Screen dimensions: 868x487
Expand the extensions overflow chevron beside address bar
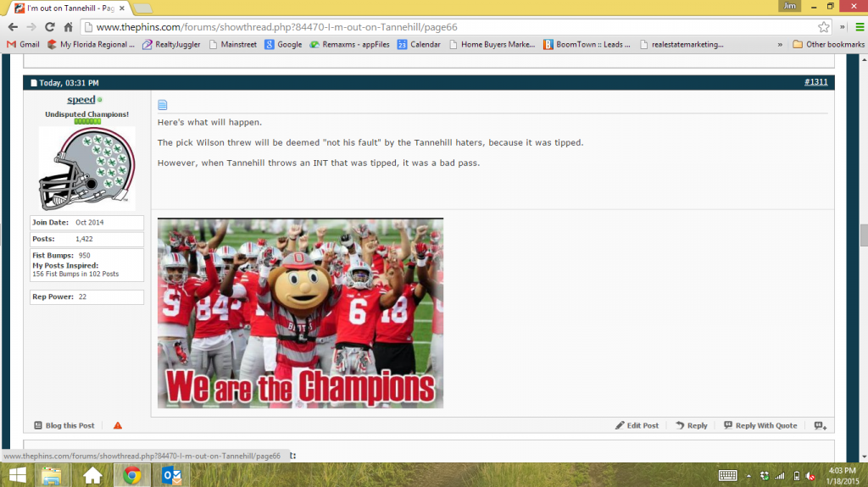(x=842, y=27)
